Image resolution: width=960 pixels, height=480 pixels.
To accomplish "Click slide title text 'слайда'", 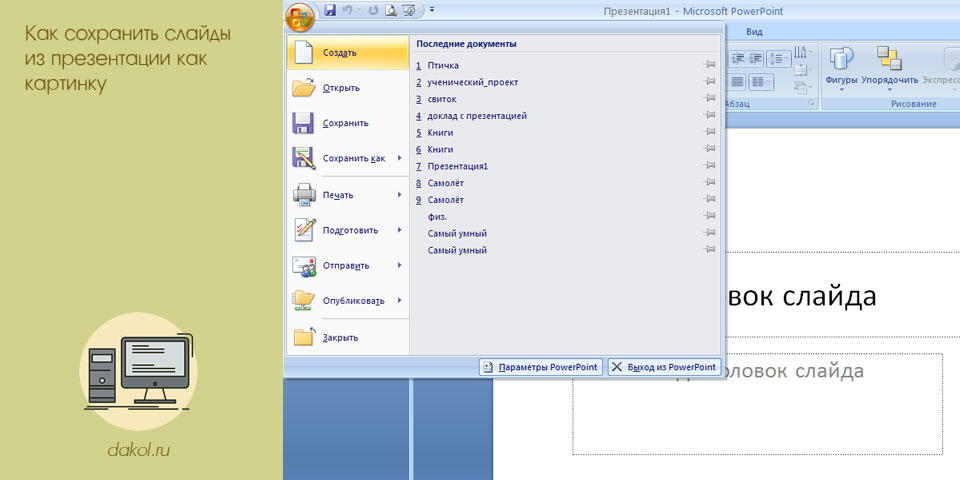I will 830,296.
